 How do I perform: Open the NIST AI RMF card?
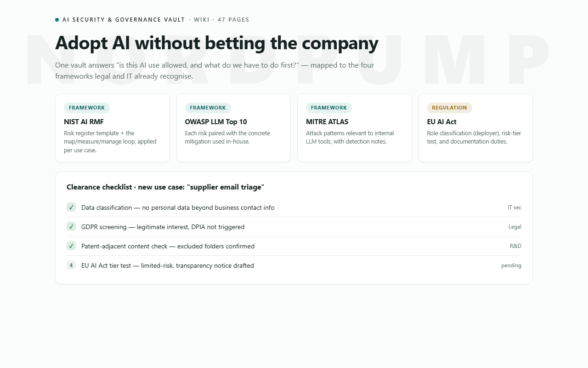[113, 128]
